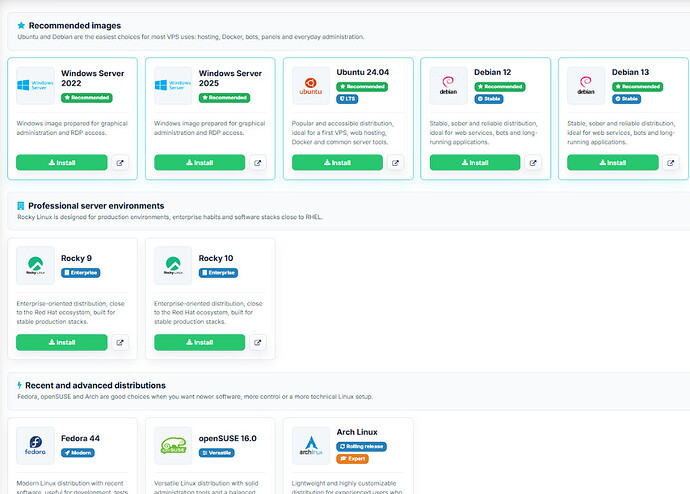Click the Rolling release badge on Arch Linux
Viewport: 690px width, 494px height.
[362, 446]
